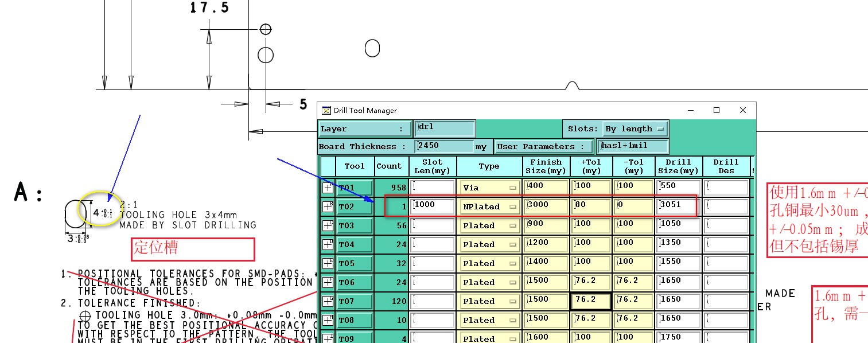Click the T07 row expand icon

(328, 301)
